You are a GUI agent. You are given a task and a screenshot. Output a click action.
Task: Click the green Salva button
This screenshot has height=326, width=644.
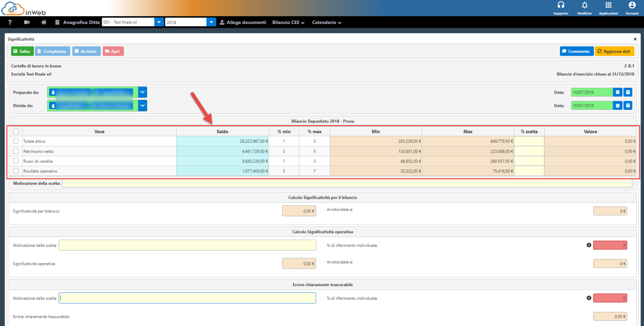[x=22, y=51]
